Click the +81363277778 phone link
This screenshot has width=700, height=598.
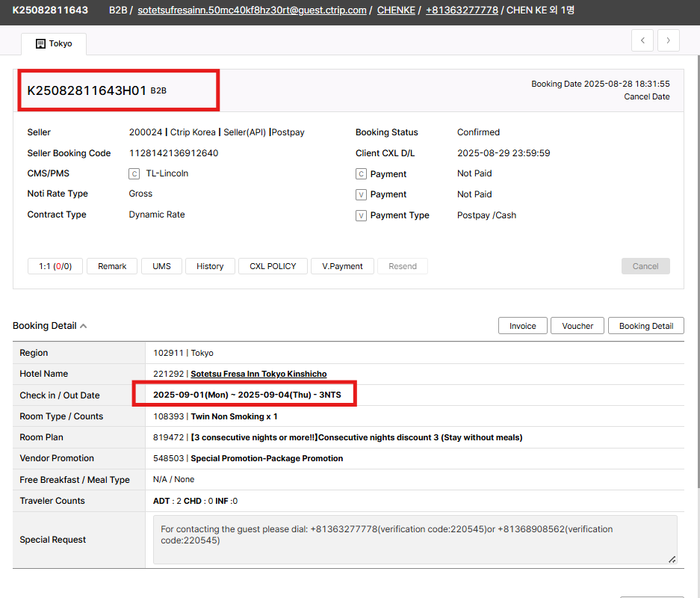pos(462,10)
